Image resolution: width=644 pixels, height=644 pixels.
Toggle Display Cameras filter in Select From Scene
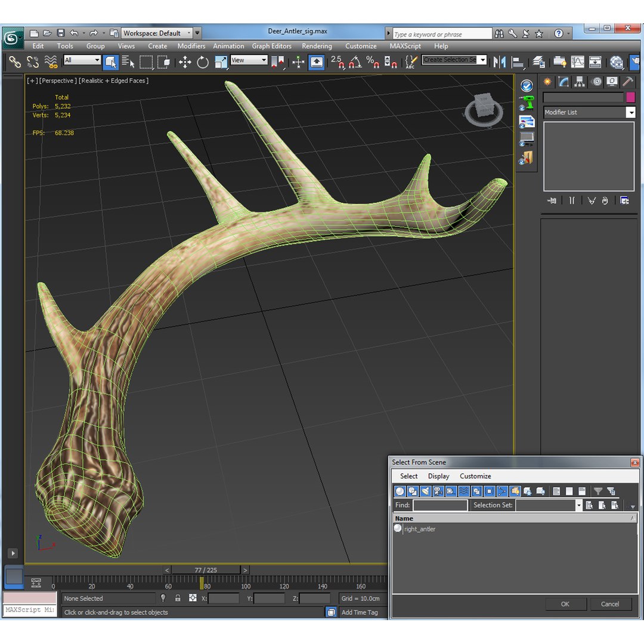[438, 491]
